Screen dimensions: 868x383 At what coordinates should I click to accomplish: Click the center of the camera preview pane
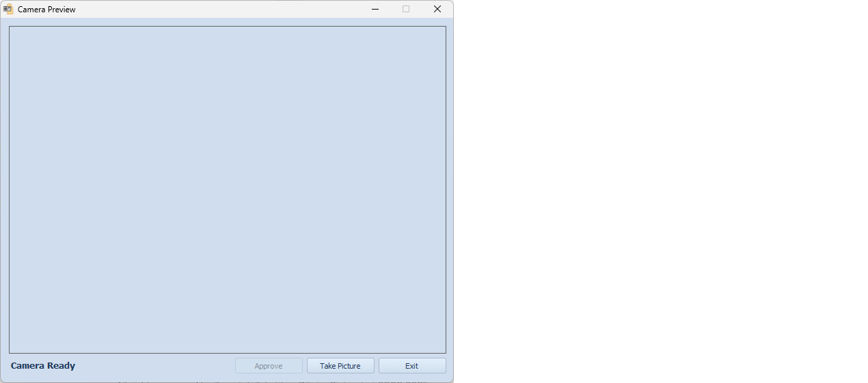point(228,190)
